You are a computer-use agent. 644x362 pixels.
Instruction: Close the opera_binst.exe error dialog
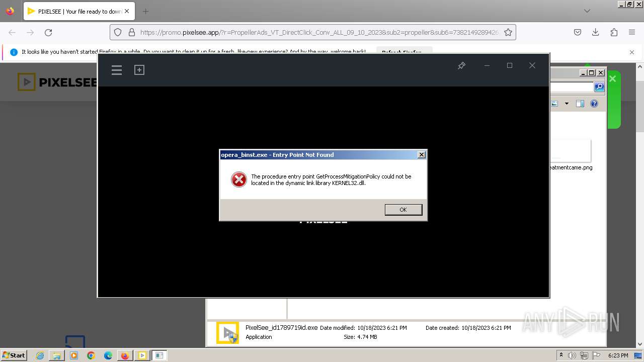tap(422, 155)
